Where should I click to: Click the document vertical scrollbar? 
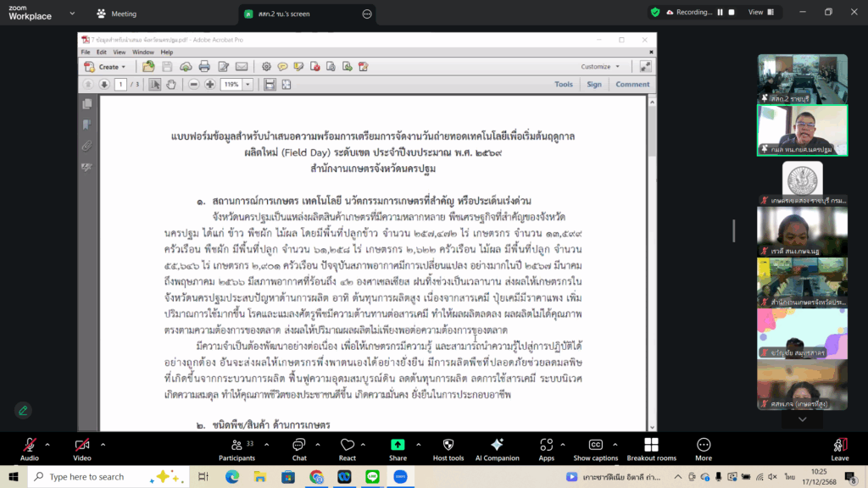(651, 254)
